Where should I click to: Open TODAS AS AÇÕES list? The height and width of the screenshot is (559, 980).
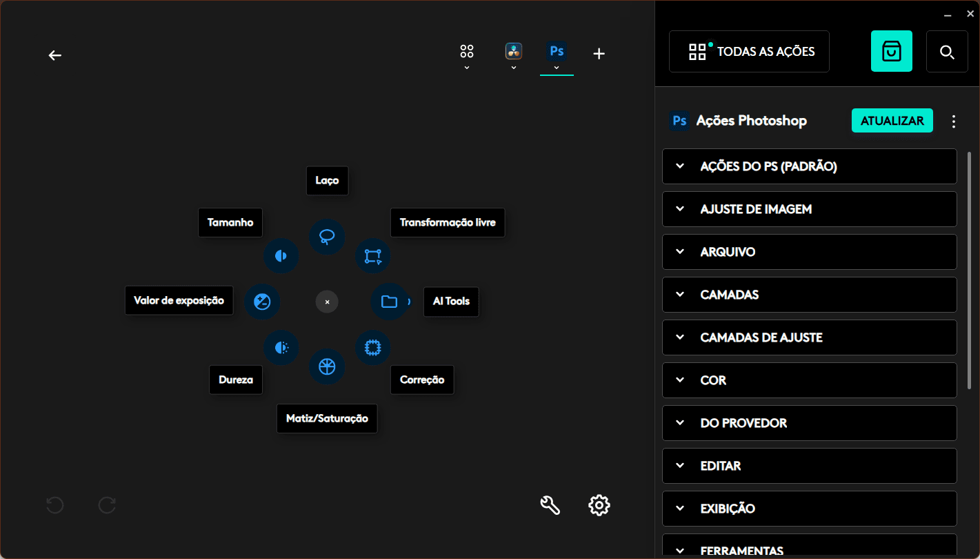[x=749, y=52]
